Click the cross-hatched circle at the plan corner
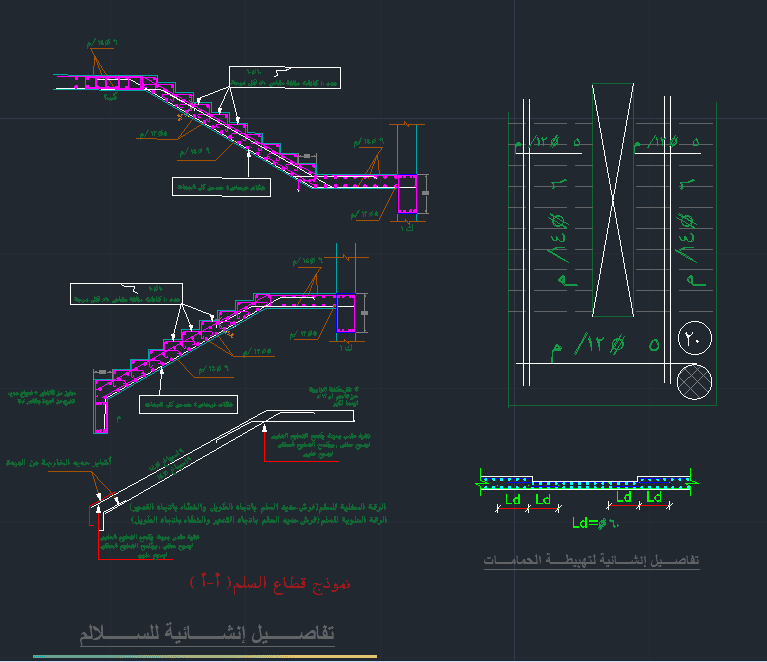The height and width of the screenshot is (662, 767). [x=694, y=382]
